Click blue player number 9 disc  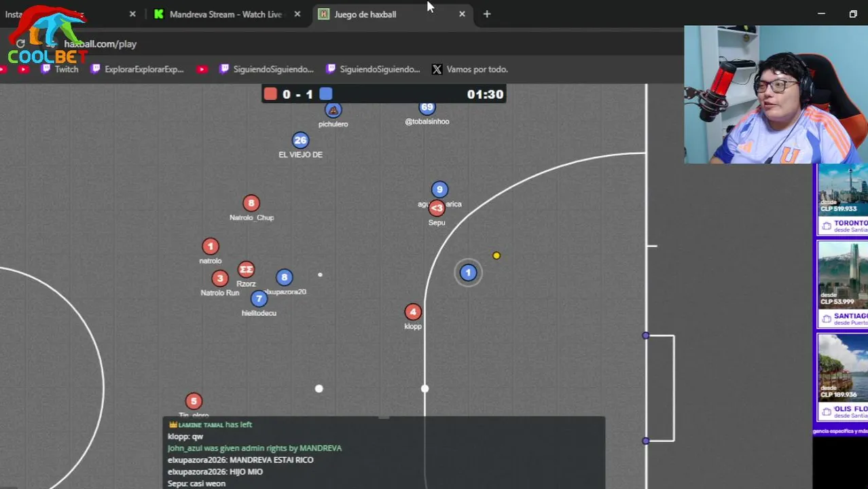point(439,189)
